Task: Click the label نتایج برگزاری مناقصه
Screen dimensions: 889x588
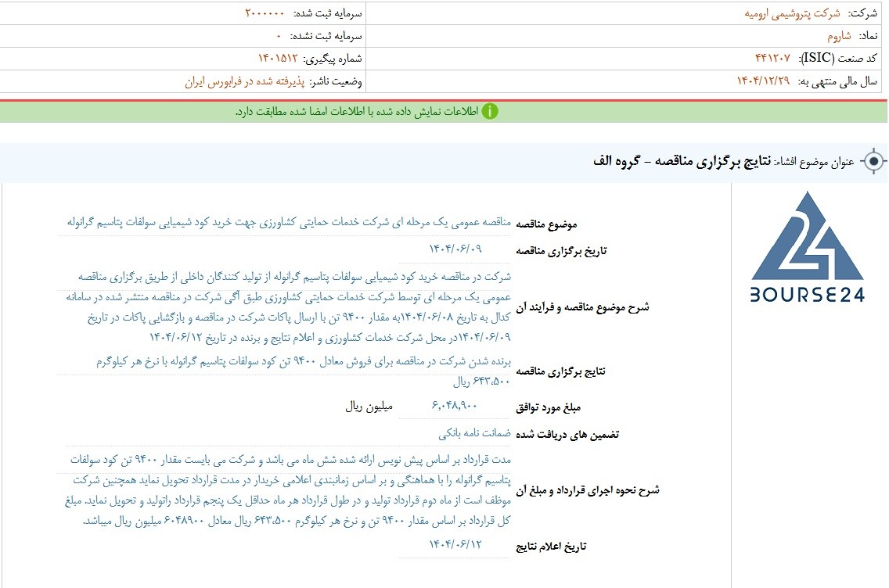Action: click(x=560, y=371)
